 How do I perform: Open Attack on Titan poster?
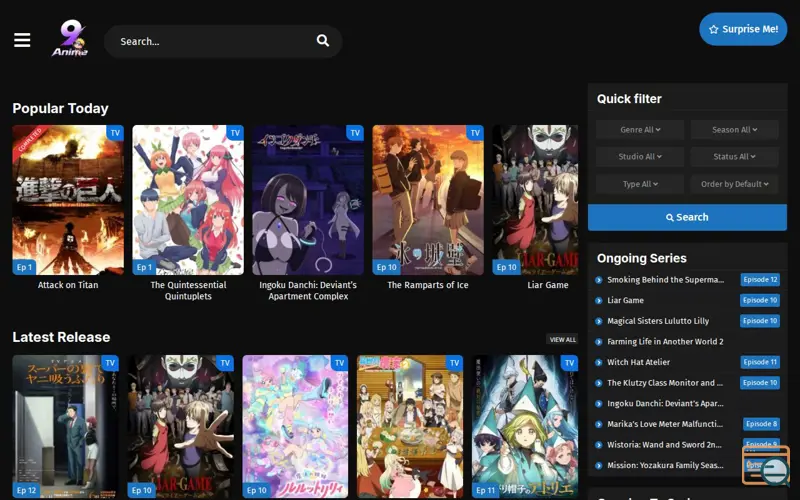pyautogui.click(x=68, y=200)
